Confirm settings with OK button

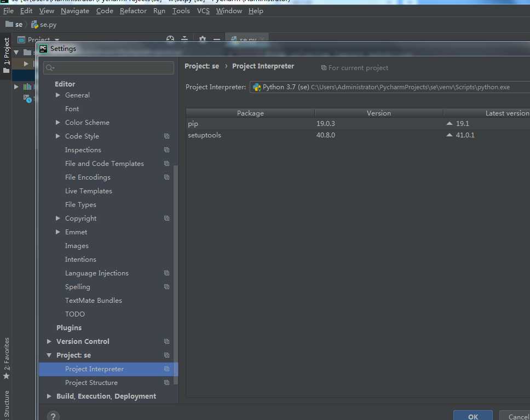(473, 416)
